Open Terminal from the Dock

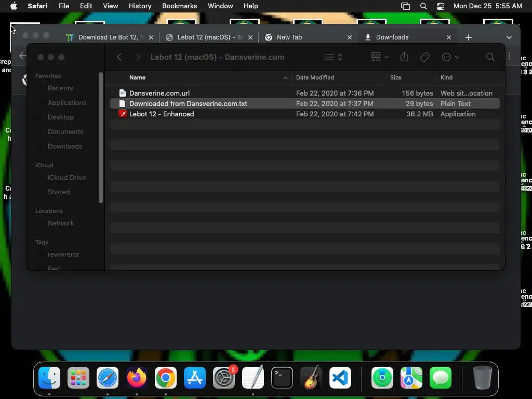[282, 378]
